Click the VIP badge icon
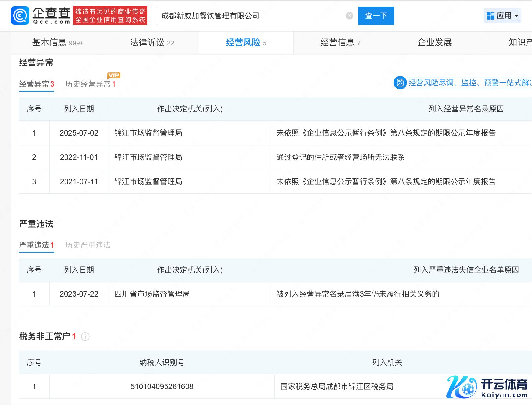532x405 pixels. [114, 75]
